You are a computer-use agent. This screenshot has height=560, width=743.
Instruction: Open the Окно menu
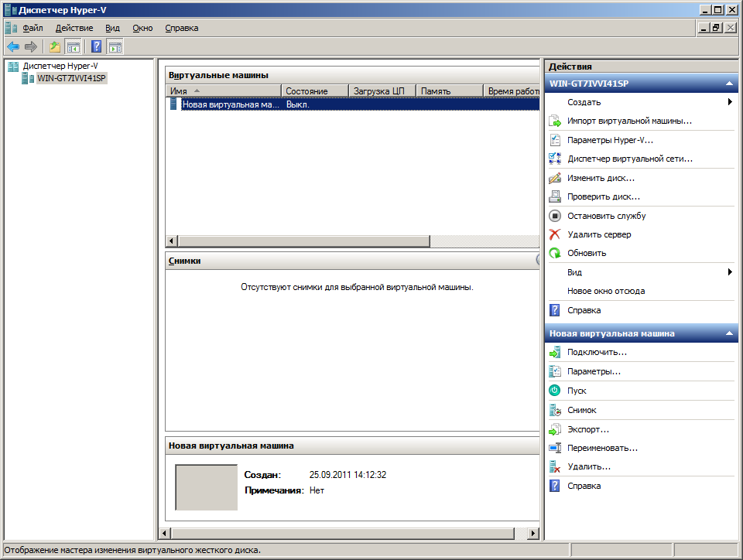point(142,28)
